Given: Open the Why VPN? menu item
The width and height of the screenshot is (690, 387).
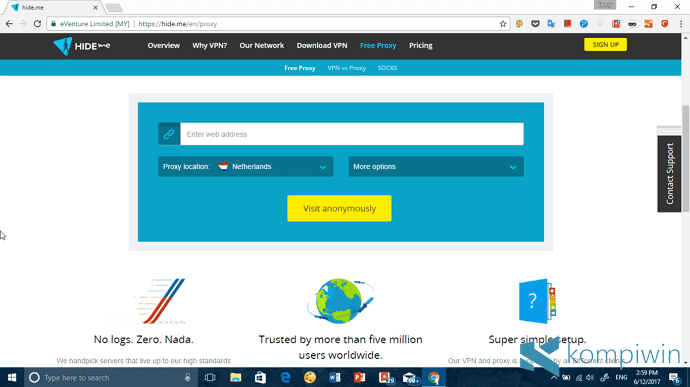Looking at the screenshot, I should click(209, 45).
